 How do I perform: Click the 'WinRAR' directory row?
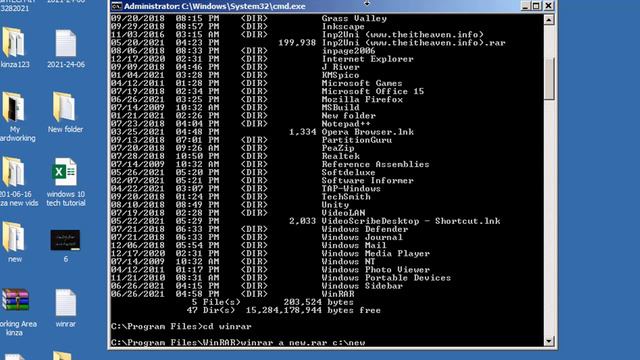click(x=233, y=294)
